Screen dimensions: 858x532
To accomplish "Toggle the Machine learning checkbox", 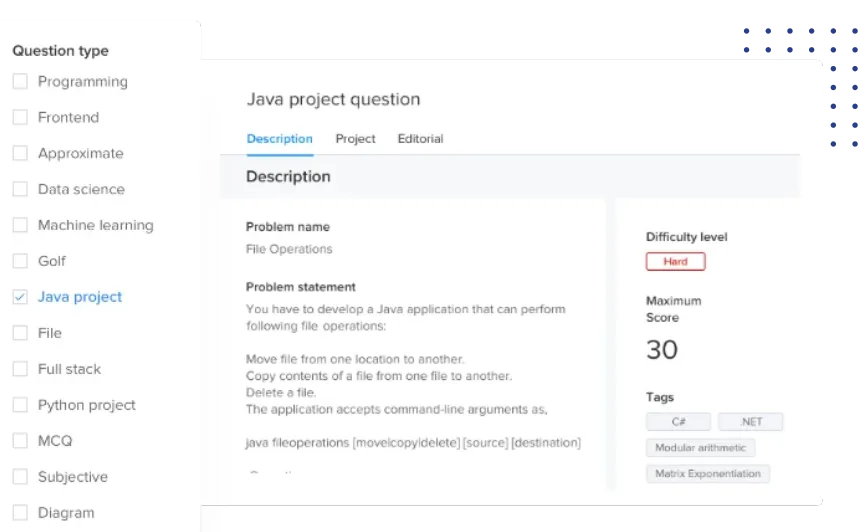I will (20, 225).
